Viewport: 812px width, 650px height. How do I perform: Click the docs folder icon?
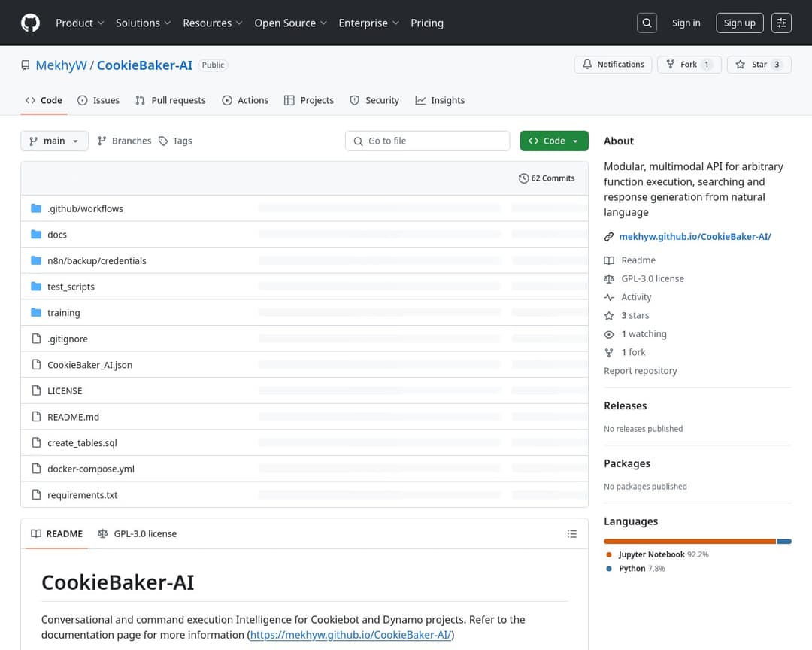(36, 234)
